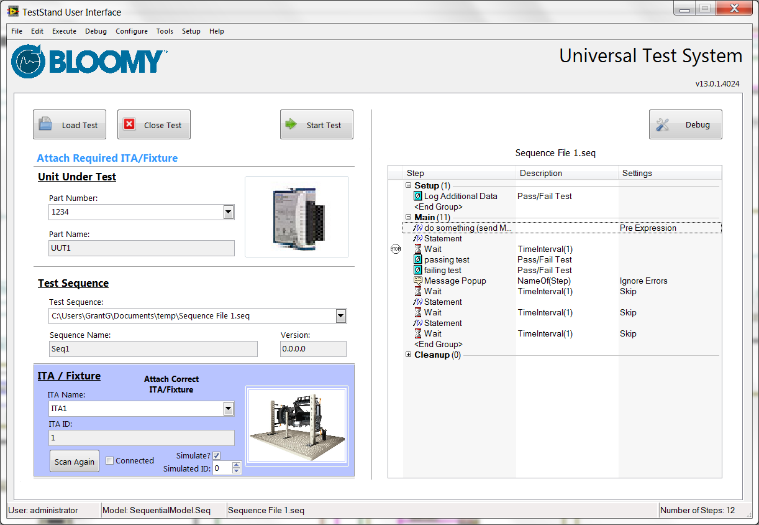Viewport: 759px width, 525px height.
Task: Open the Execute menu
Action: [x=64, y=31]
